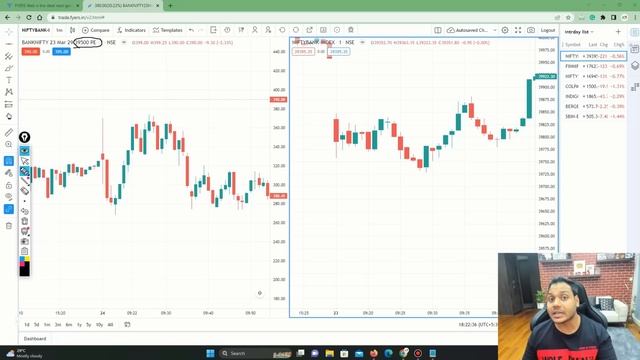Select the trend line drawing tool
The height and width of the screenshot is (360, 640).
(x=9, y=44)
